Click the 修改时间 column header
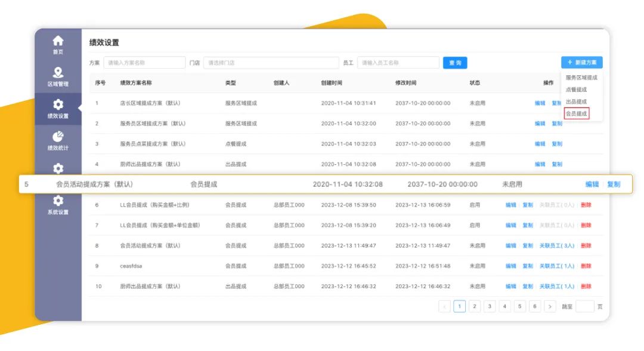Viewport: 644px width, 351px height. (406, 82)
